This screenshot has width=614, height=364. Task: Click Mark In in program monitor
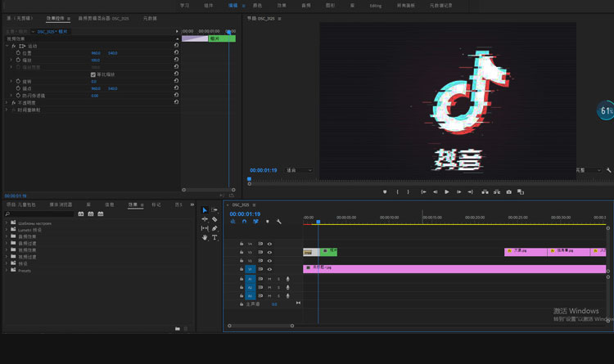397,191
